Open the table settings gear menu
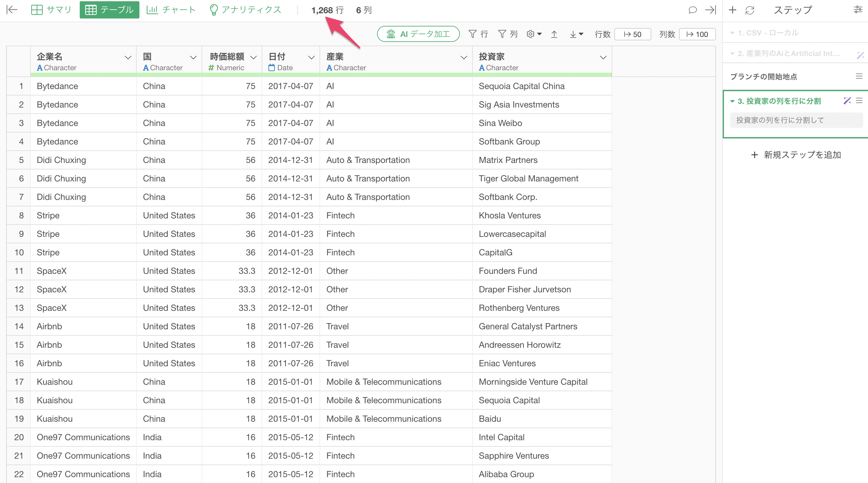This screenshot has height=483, width=868. pos(534,34)
